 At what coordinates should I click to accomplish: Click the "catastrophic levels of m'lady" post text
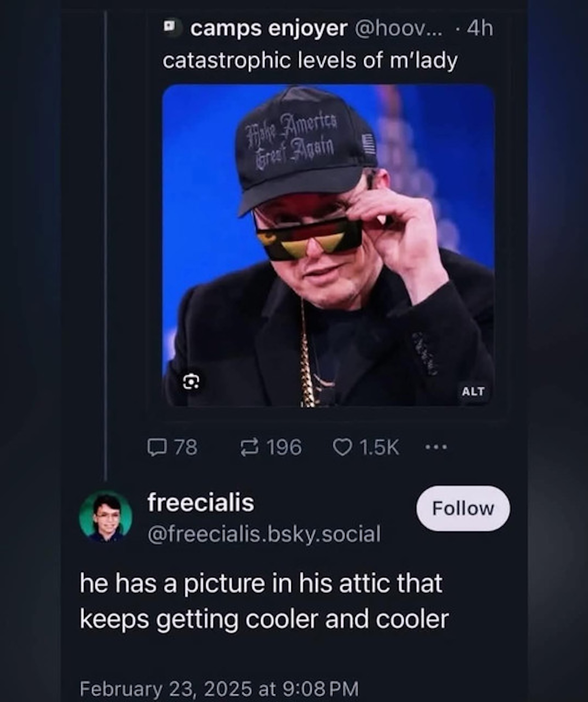310,61
